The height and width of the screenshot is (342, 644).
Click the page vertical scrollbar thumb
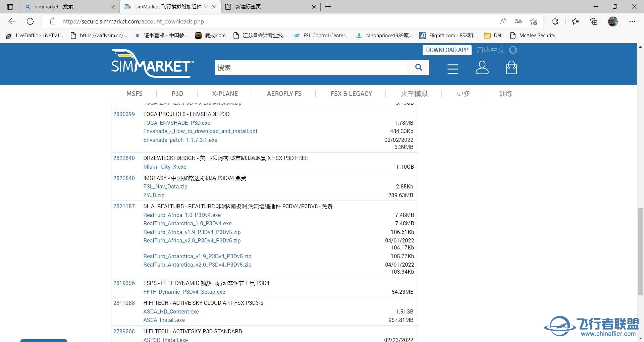point(640,251)
